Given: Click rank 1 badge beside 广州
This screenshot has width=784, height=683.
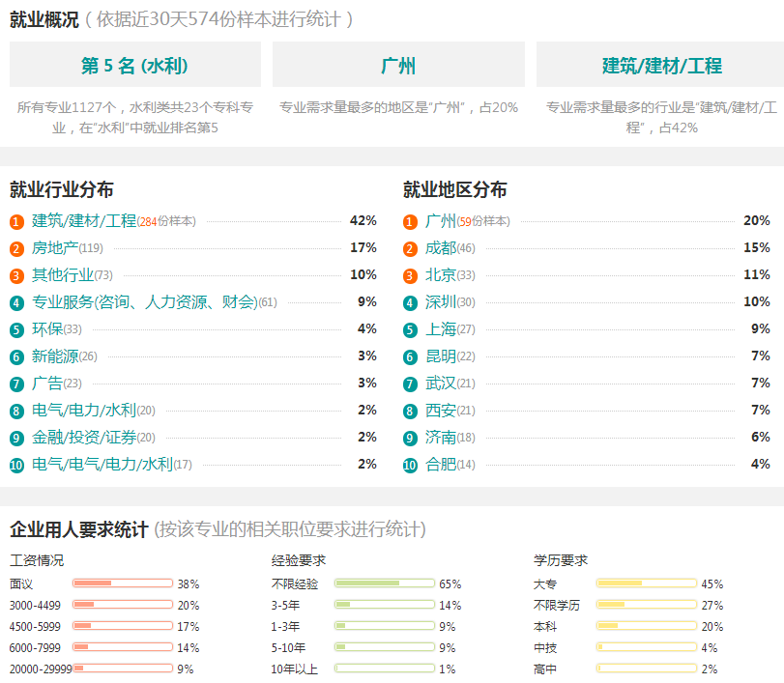Looking at the screenshot, I should (x=410, y=222).
